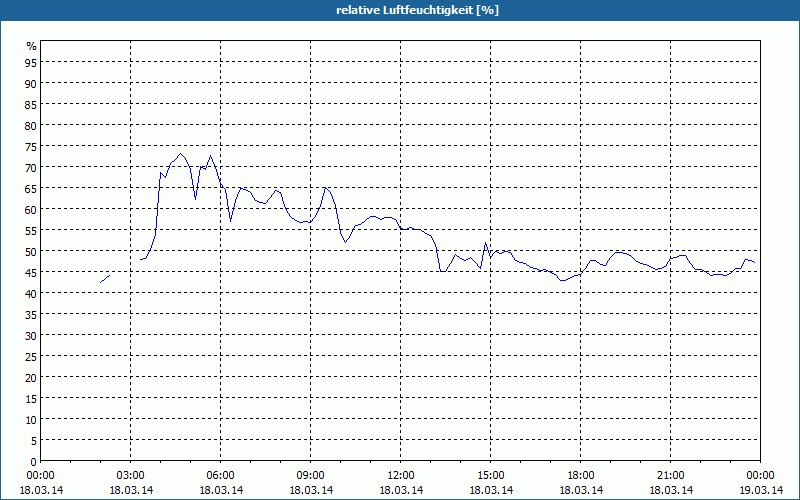The image size is (800, 500).
Task: Select the 80 value on the y-axis
Action: click(31, 125)
